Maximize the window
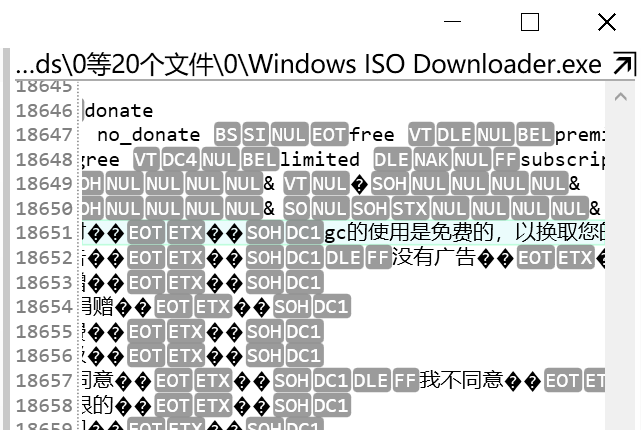The width and height of the screenshot is (641, 430). pyautogui.click(x=529, y=22)
